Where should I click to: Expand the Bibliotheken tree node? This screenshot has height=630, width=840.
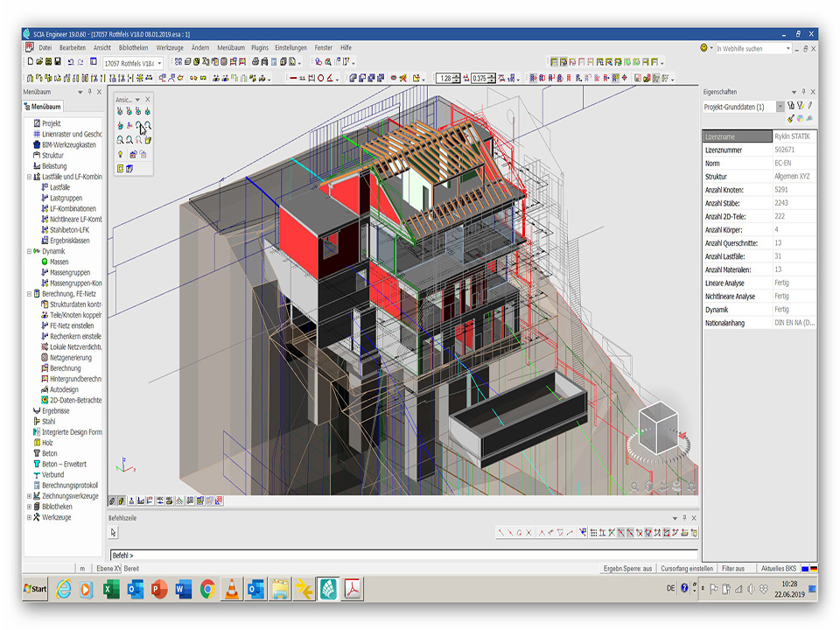pyautogui.click(x=30, y=507)
